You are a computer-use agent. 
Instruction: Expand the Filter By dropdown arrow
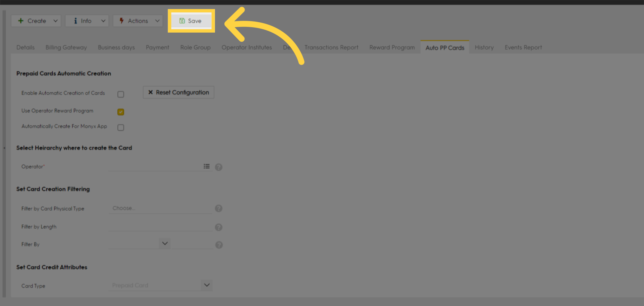165,244
